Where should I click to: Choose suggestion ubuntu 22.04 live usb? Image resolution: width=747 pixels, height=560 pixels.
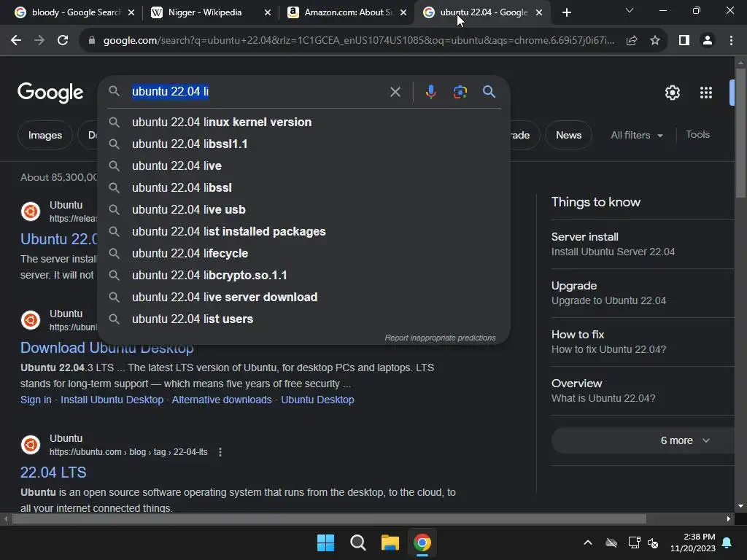303,209
